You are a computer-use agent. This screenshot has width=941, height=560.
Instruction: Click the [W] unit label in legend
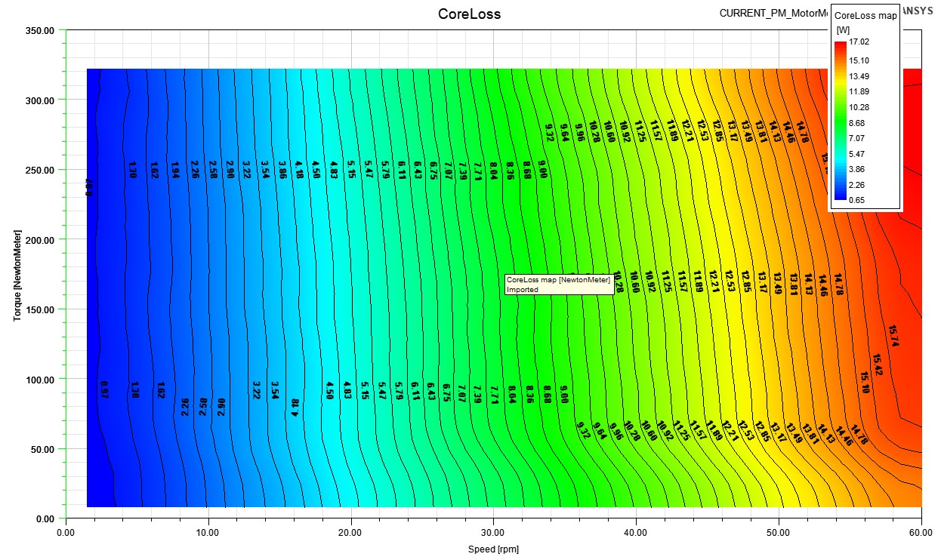coord(842,29)
